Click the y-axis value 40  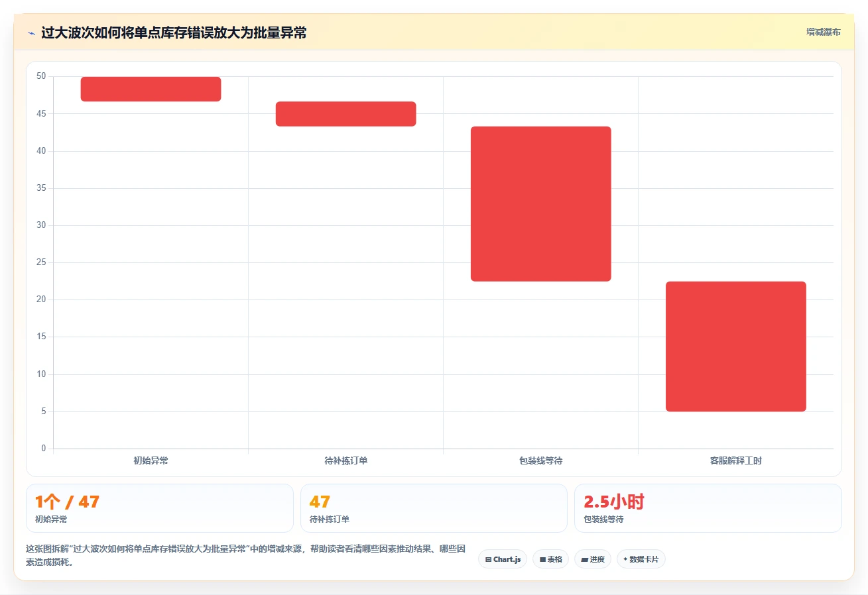click(x=41, y=151)
